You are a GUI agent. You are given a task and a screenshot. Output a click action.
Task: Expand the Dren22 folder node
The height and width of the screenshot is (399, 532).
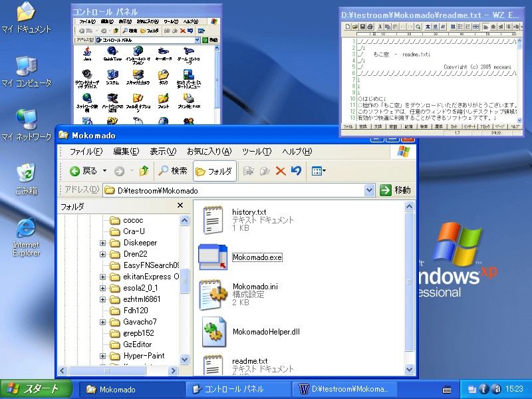[x=102, y=254]
